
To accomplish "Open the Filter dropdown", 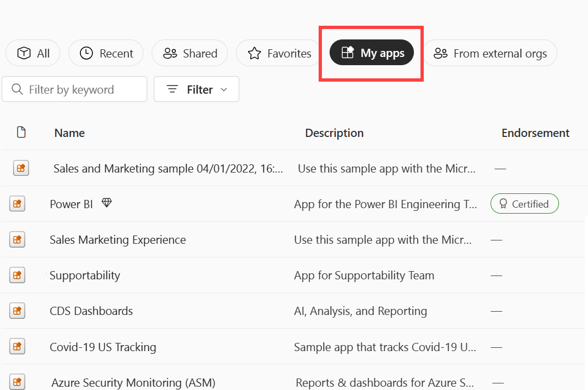I will coord(196,89).
